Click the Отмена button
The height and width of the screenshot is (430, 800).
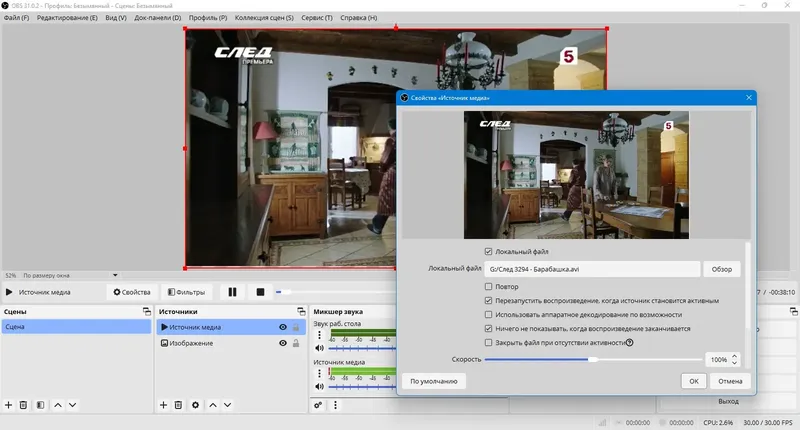pos(730,381)
